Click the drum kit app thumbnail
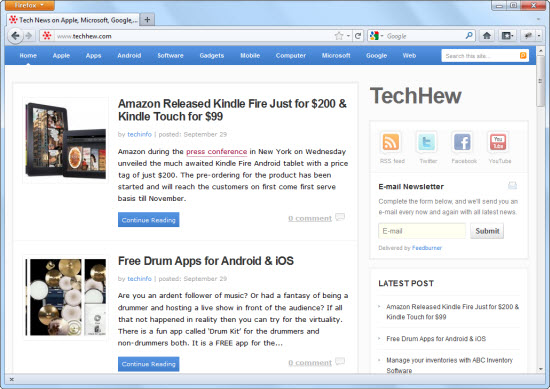 tap(66, 297)
